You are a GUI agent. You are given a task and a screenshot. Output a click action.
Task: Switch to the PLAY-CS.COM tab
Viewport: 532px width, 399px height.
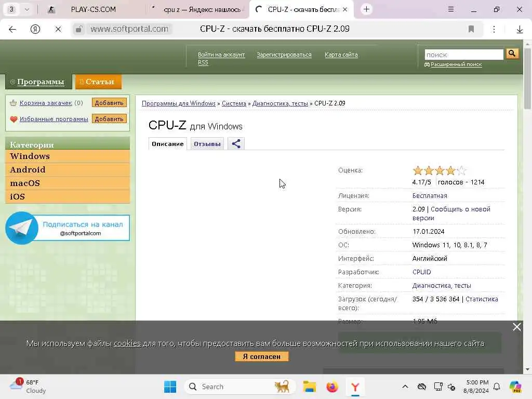93,9
